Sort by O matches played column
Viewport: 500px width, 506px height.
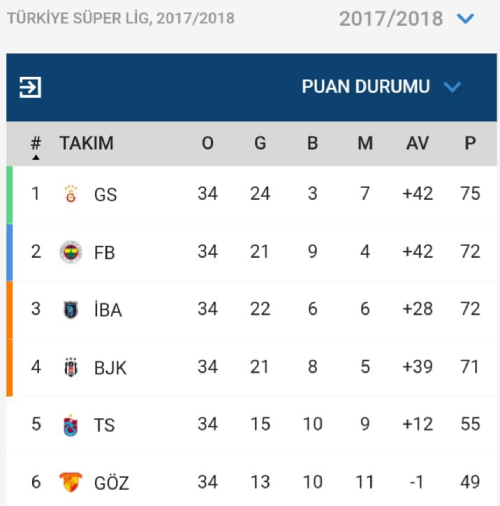click(207, 143)
